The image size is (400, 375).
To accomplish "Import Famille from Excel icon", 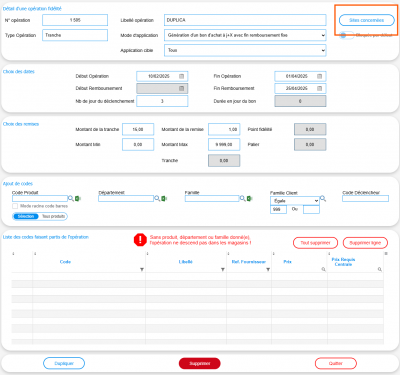I will [250, 198].
